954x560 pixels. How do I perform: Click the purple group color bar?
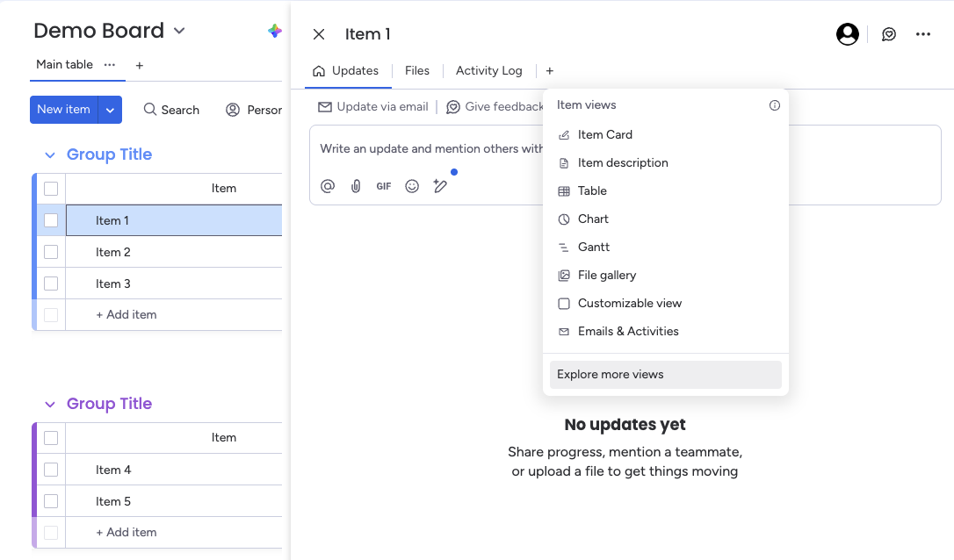[x=34, y=470]
